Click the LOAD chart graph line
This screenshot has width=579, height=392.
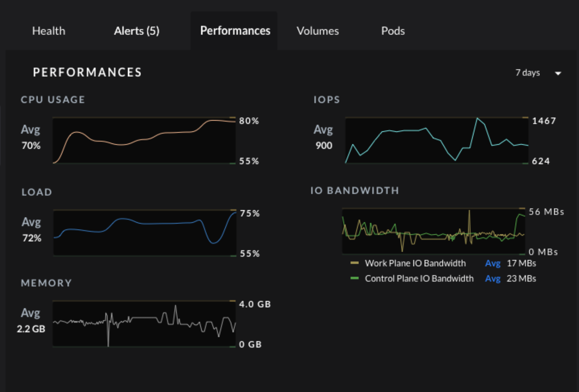144,231
